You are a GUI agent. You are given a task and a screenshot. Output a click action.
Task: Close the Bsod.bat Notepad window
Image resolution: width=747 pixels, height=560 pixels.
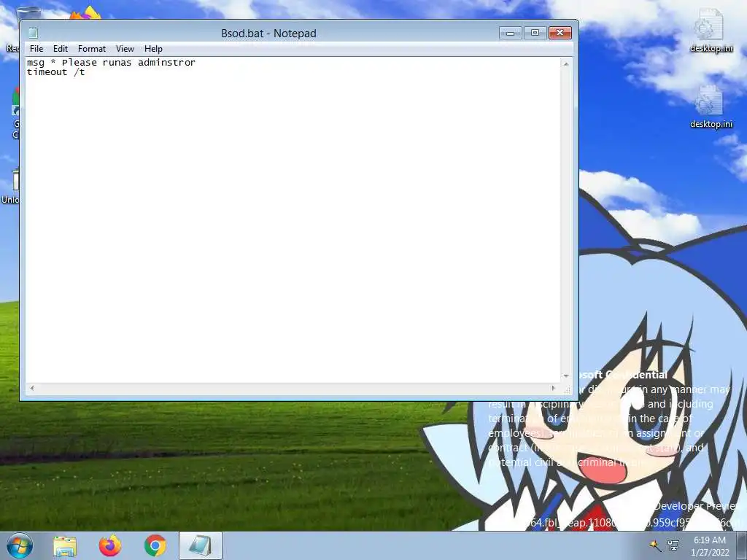[560, 33]
